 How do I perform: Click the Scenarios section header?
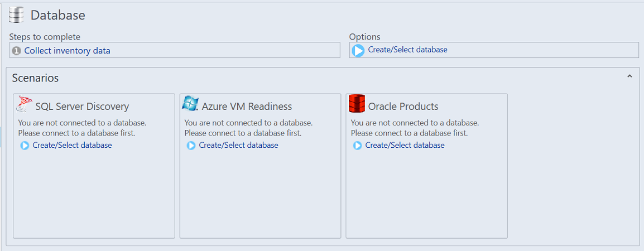pyautogui.click(x=35, y=78)
